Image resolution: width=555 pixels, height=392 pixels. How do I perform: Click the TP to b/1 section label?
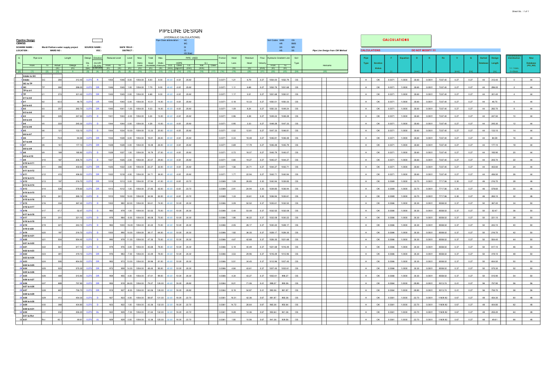pyautogui.click(x=27, y=90)
